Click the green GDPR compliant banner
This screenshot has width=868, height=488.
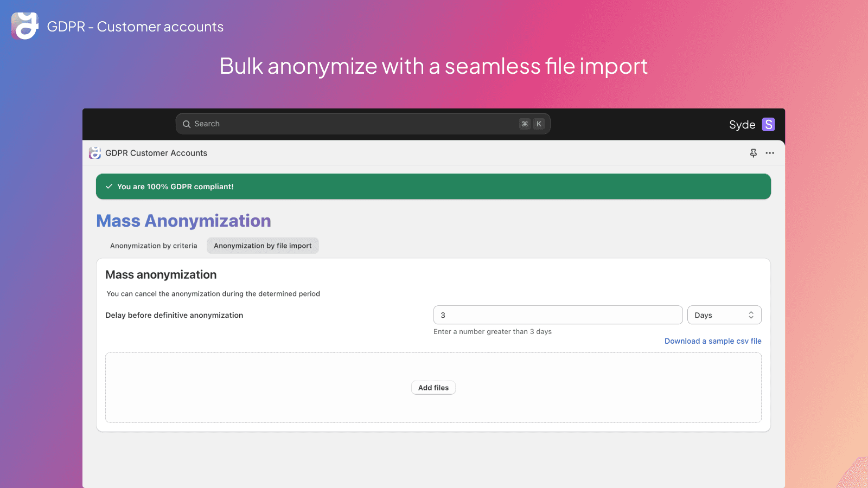434,187
